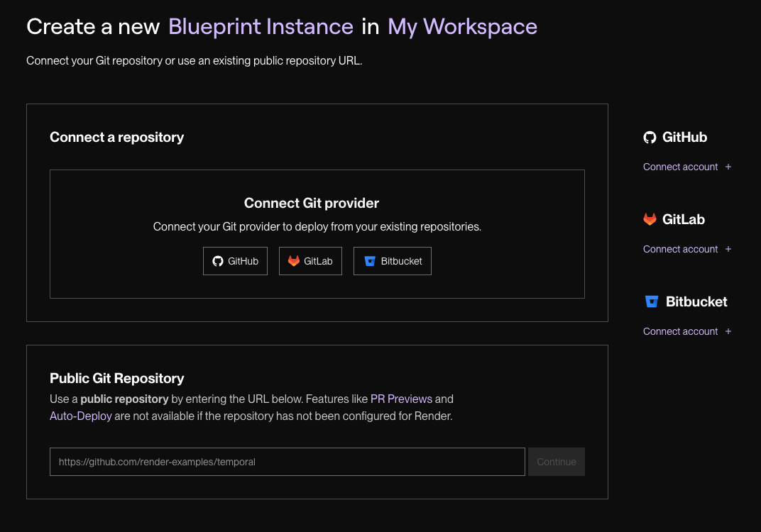Click My Workspace in the page heading
761x532 pixels.
(462, 27)
